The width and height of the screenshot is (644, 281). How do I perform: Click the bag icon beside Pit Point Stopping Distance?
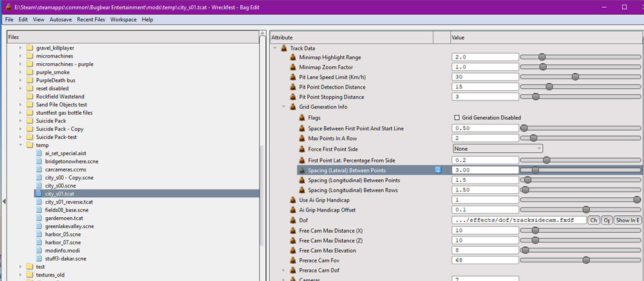[293, 97]
